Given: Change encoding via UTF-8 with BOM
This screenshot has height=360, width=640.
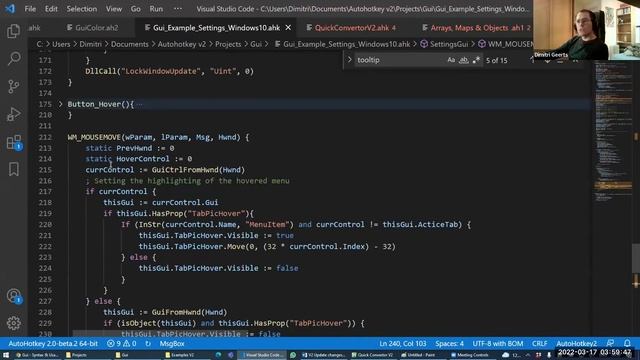Looking at the screenshot, I should [498, 344].
